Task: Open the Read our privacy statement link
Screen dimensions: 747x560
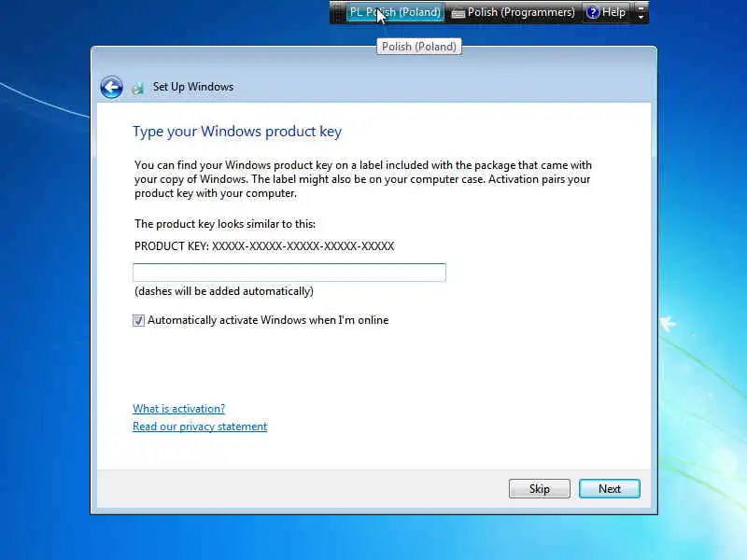Action: click(x=200, y=427)
